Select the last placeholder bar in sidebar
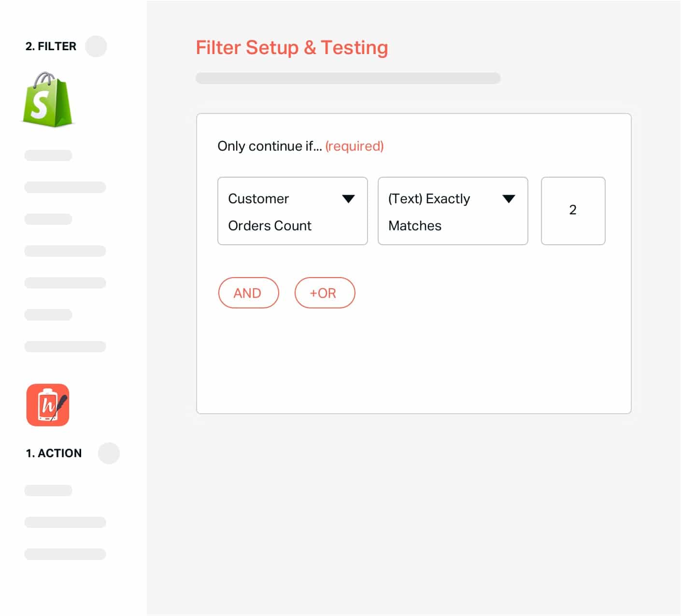The image size is (681, 616). tap(65, 554)
